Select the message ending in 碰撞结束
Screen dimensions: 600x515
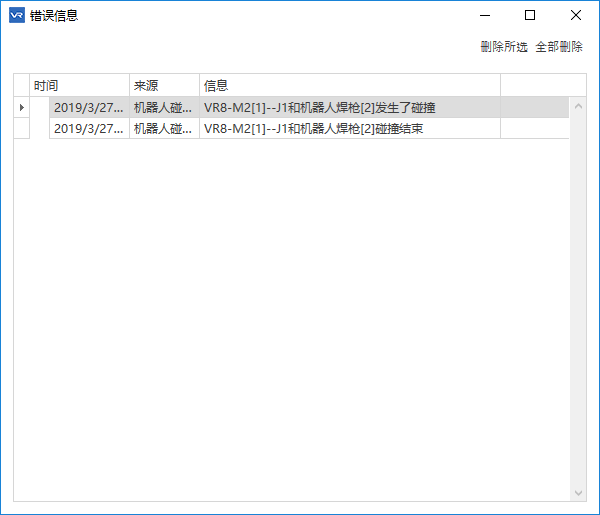point(349,128)
